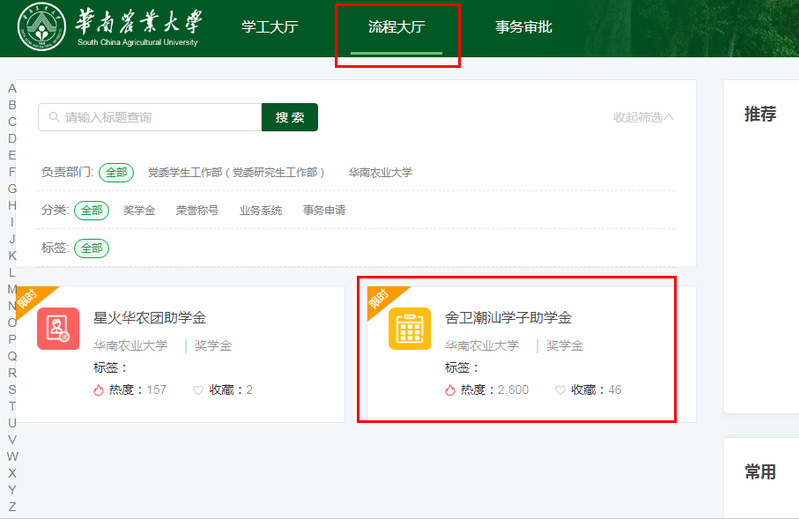Click the 收藏：46 count text

coord(596,390)
